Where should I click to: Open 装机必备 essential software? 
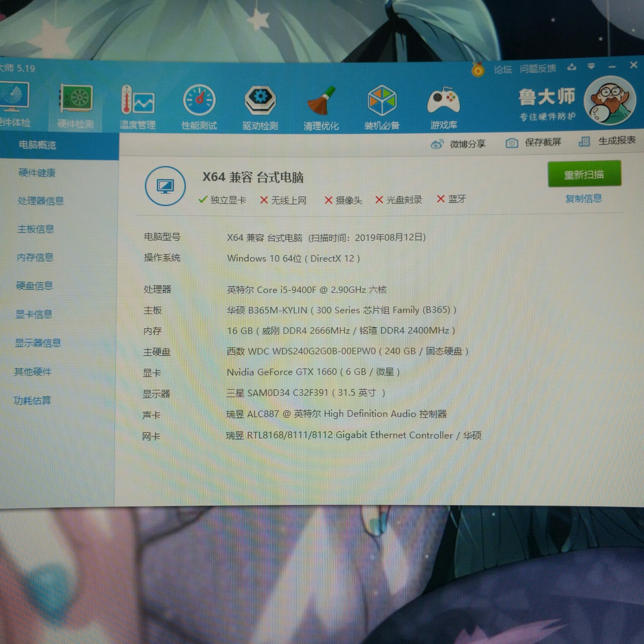pos(382,107)
